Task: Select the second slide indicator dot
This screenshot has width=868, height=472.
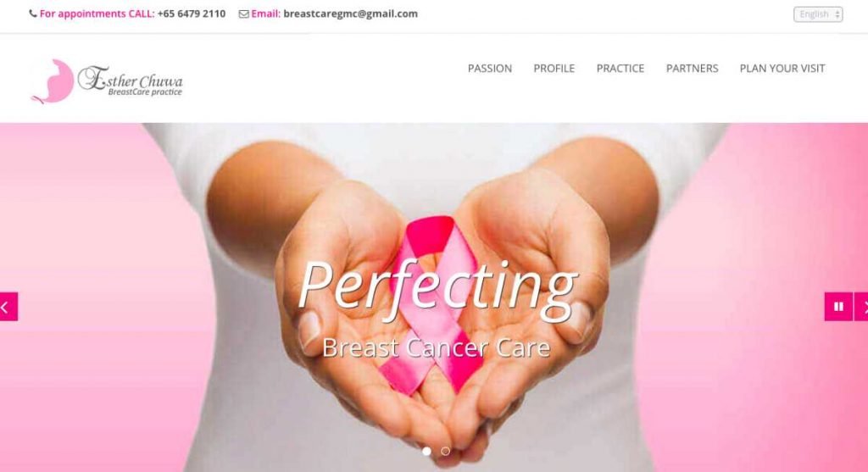Action: coord(445,451)
